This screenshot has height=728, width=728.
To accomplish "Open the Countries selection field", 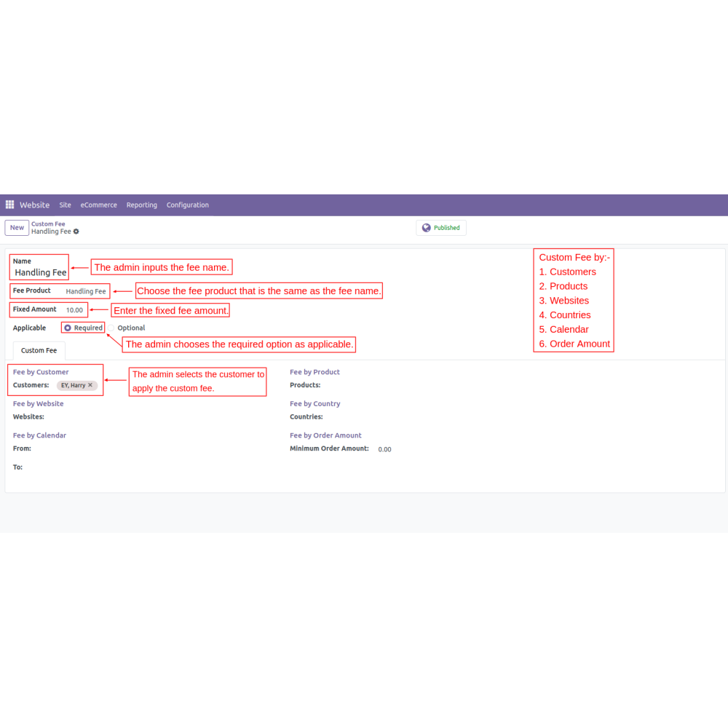I will (437, 417).
